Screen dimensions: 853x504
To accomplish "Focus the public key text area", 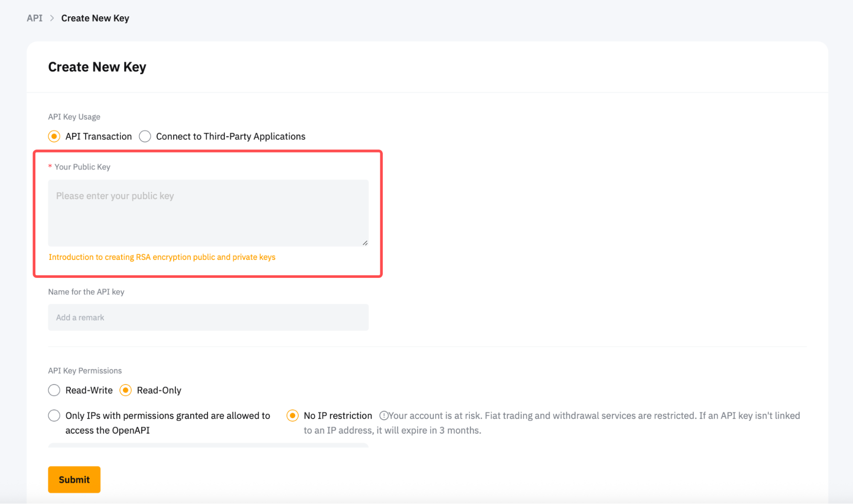I will tap(208, 213).
